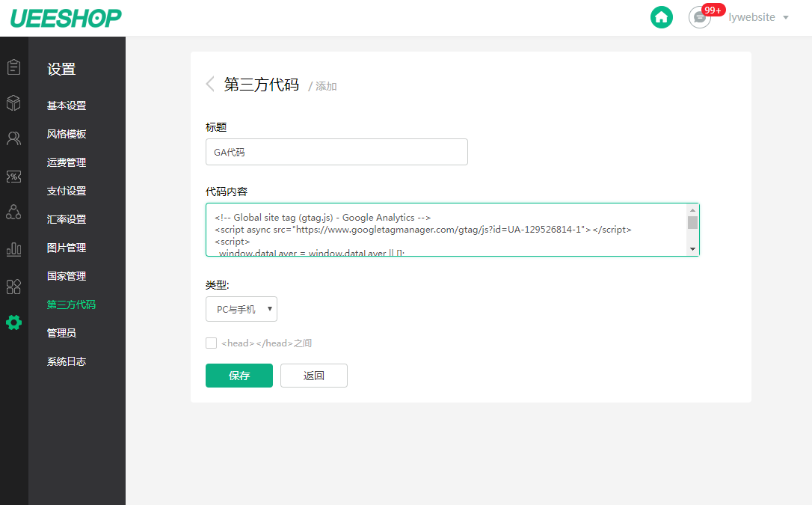Click the code textarea scrollbar thumb

pos(693,223)
